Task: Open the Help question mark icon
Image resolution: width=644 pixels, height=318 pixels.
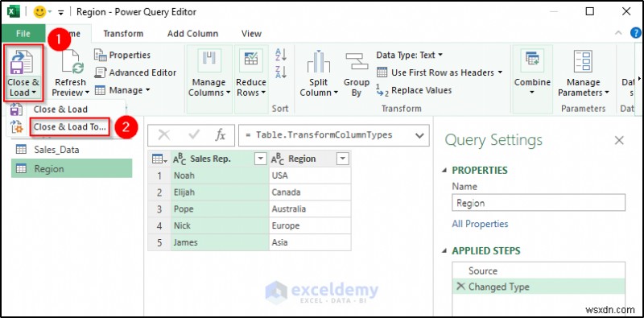Action: click(x=635, y=33)
